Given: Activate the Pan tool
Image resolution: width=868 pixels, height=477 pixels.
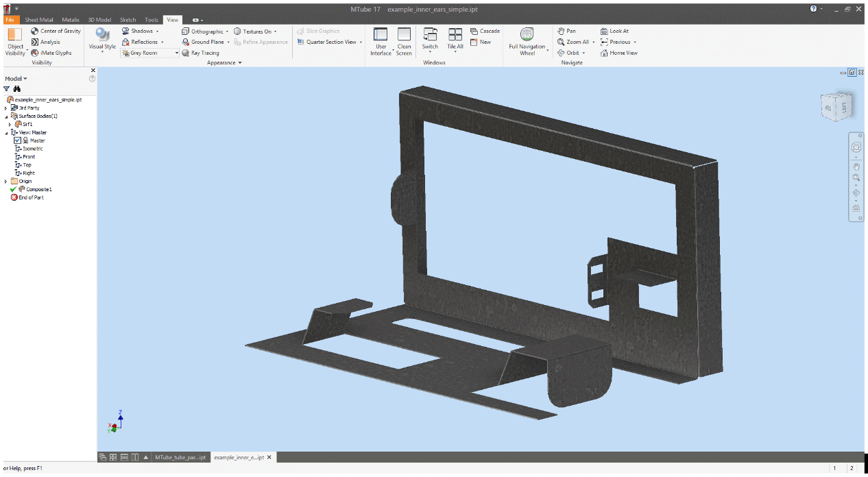Looking at the screenshot, I should click(562, 32).
